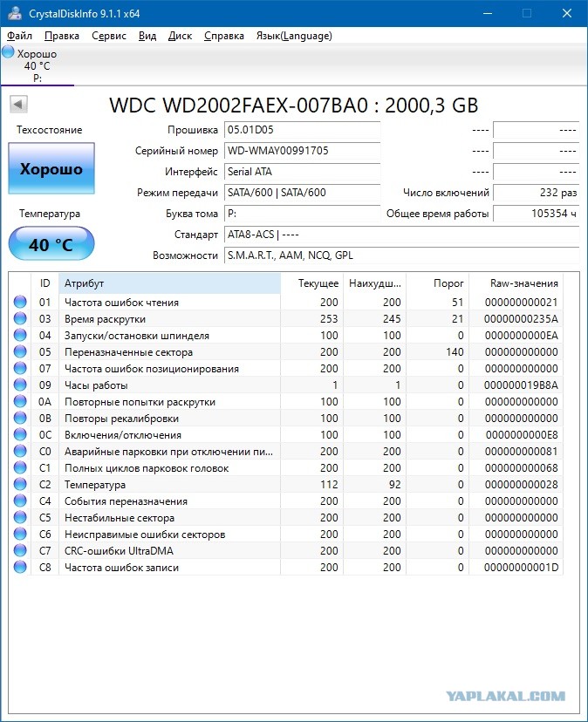Select raw value 00000019B8A for Часы работы
Screen dimensions: 588x722
pyautogui.click(x=521, y=385)
